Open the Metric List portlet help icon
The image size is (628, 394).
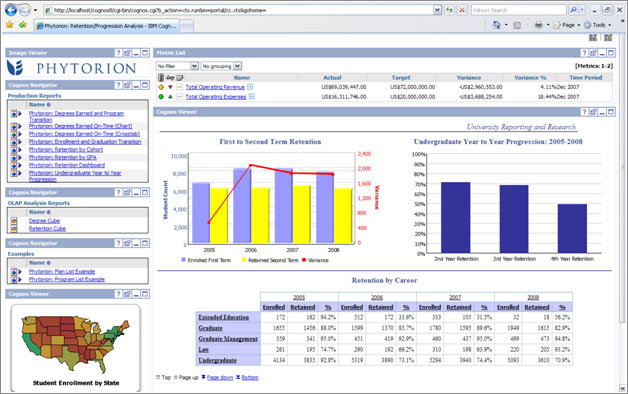coord(584,52)
